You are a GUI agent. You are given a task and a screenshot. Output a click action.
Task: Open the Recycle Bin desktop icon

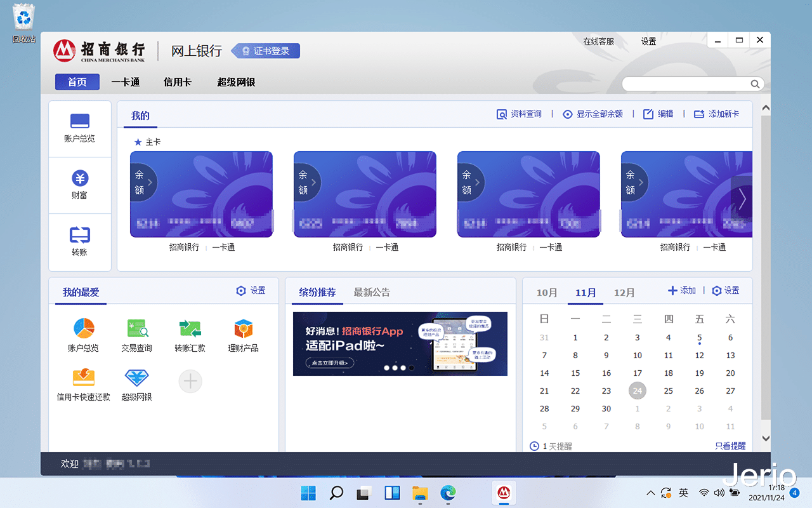pos(24,23)
